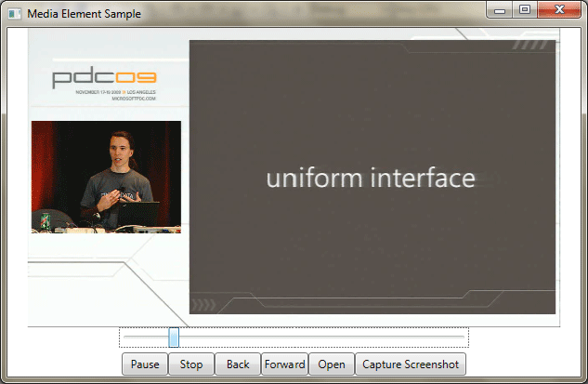
Task: Click Capture Screenshot button
Action: (x=411, y=364)
